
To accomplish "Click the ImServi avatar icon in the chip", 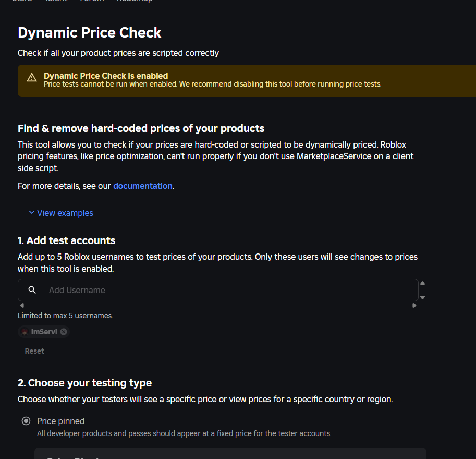I will 25,332.
